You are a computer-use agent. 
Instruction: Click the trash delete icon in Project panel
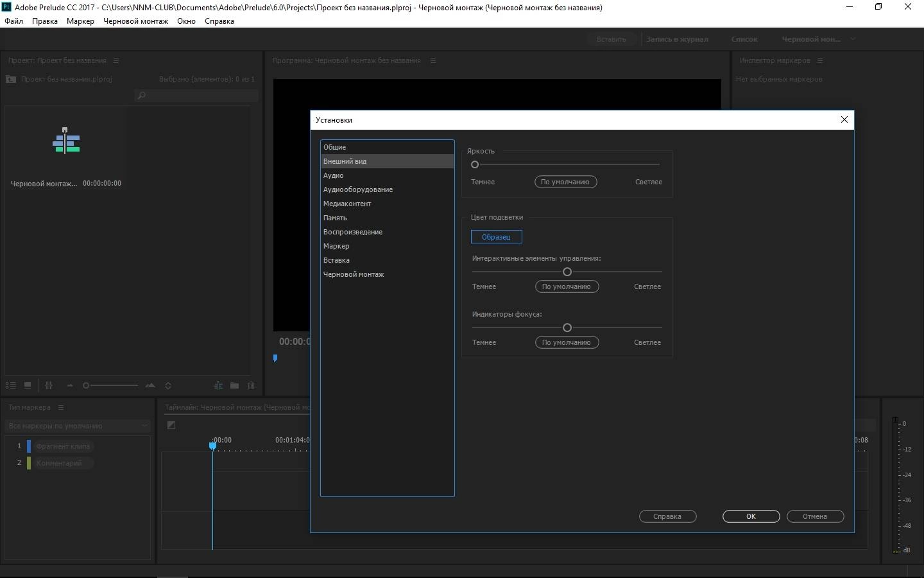pos(251,385)
